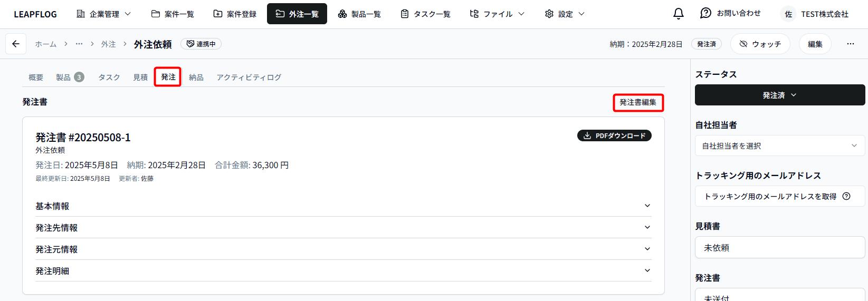
Task: Open the お問い合わせ contact link
Action: pos(731,13)
